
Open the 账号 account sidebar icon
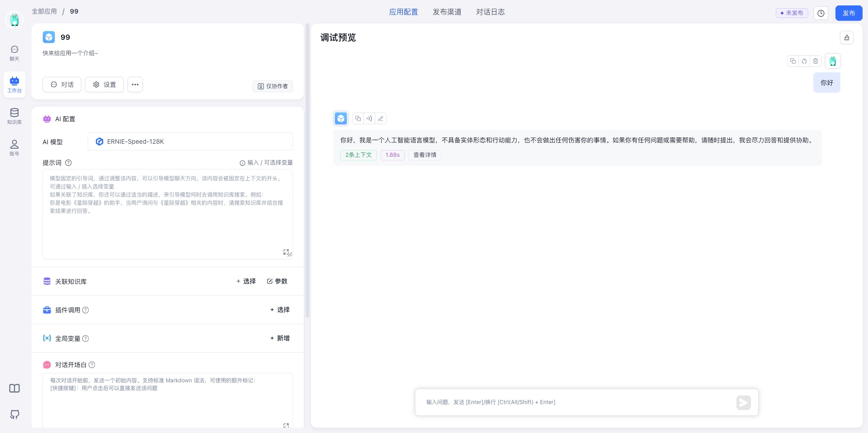14,148
